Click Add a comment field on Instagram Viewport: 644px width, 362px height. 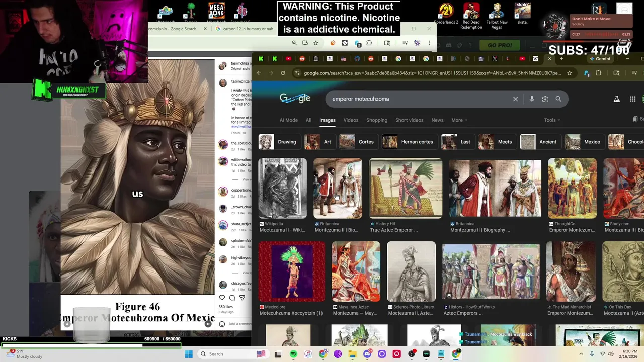[239, 324]
